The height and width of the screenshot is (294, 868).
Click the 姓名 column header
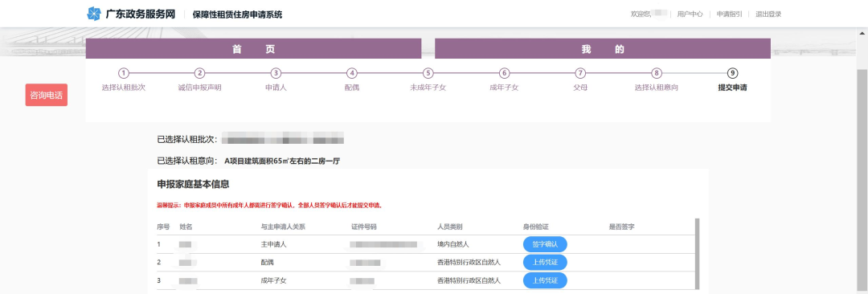click(186, 227)
